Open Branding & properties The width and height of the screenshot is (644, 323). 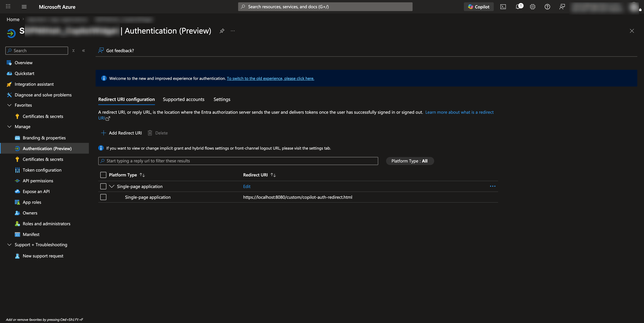tap(44, 138)
